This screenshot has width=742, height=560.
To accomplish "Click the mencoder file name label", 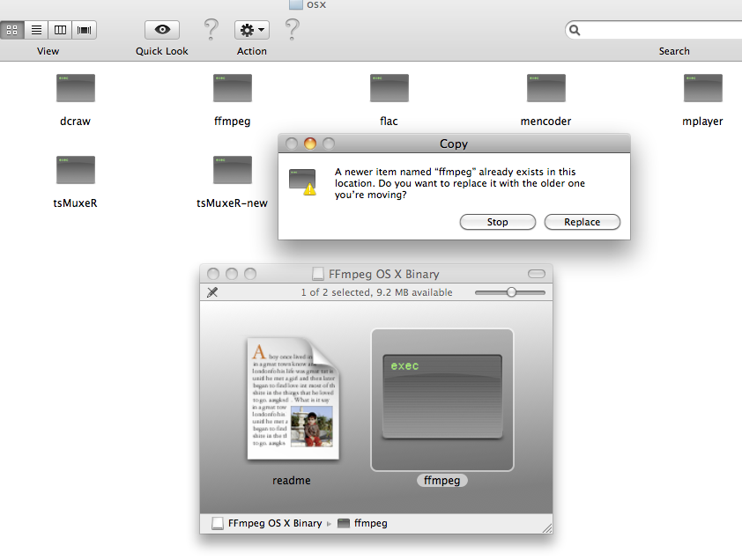I will click(545, 122).
